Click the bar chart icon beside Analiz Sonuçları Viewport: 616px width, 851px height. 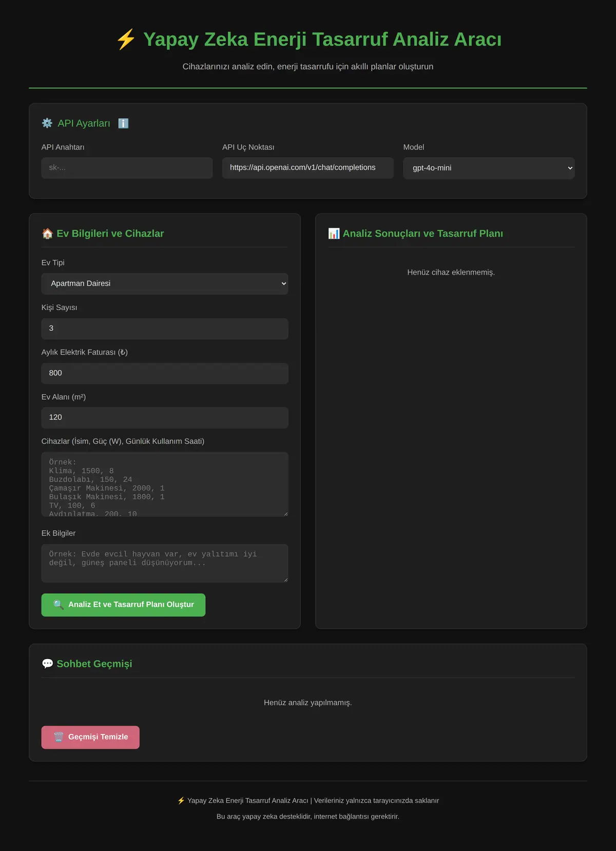click(334, 234)
